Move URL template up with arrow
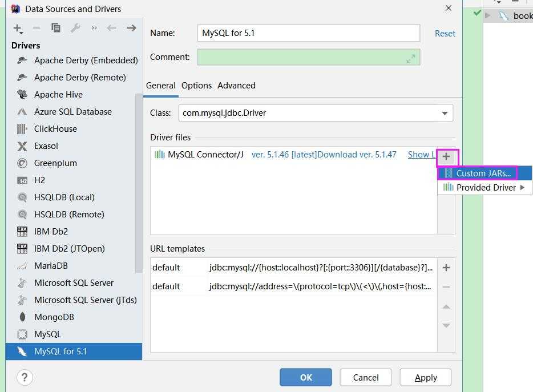This screenshot has width=533, height=392. click(446, 306)
